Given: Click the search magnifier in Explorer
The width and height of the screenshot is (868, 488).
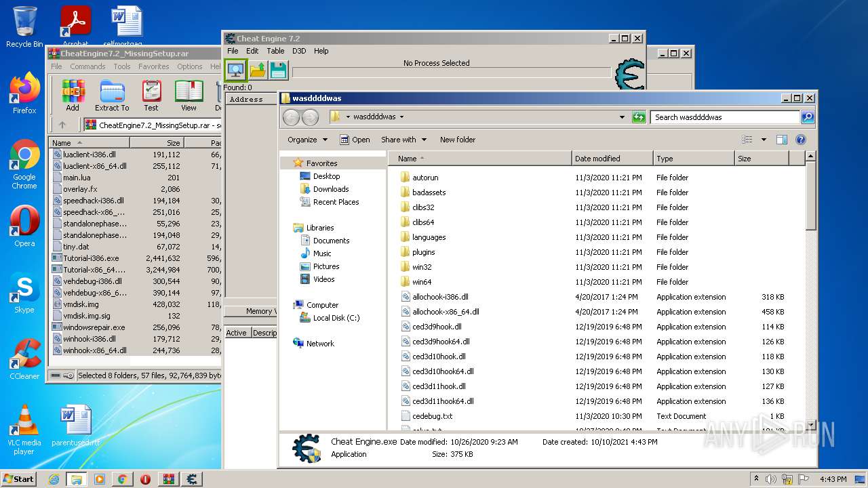Looking at the screenshot, I should pyautogui.click(x=807, y=117).
